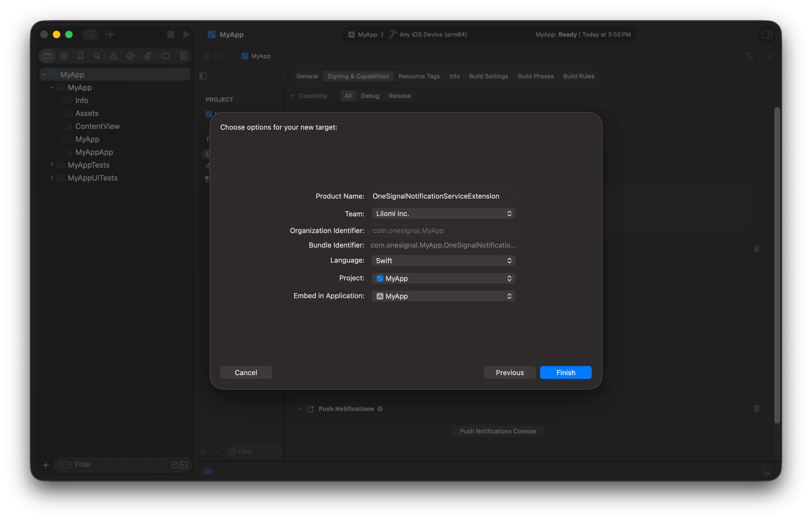Screen dimensions: 812x521
Task: Delete the Push Notifications capability
Action: (x=757, y=408)
